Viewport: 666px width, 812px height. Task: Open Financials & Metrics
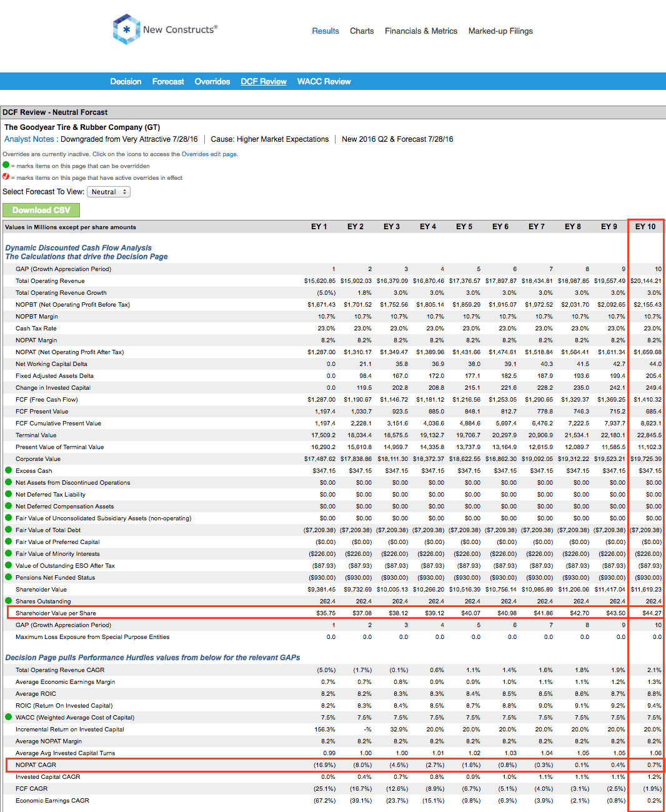[x=421, y=31]
